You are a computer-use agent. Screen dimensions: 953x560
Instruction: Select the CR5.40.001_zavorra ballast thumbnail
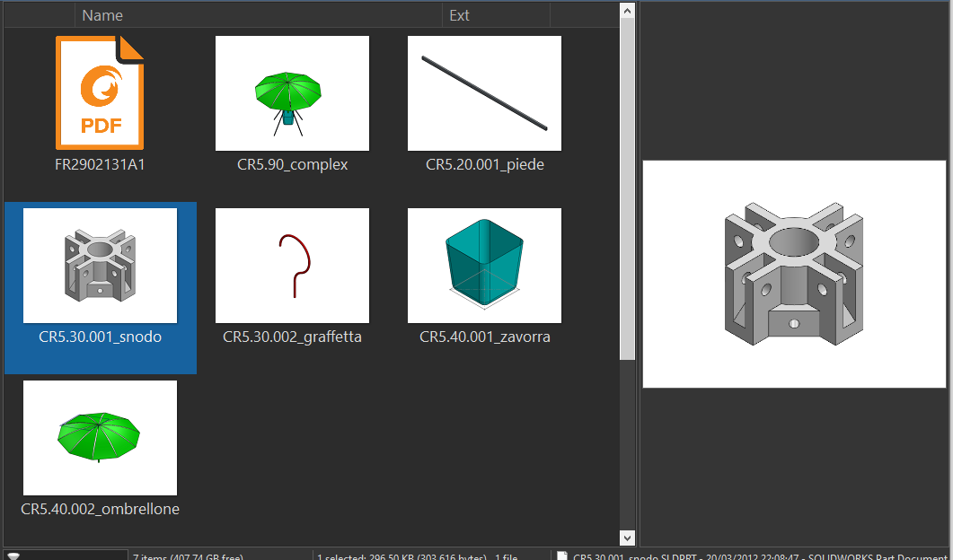click(484, 265)
